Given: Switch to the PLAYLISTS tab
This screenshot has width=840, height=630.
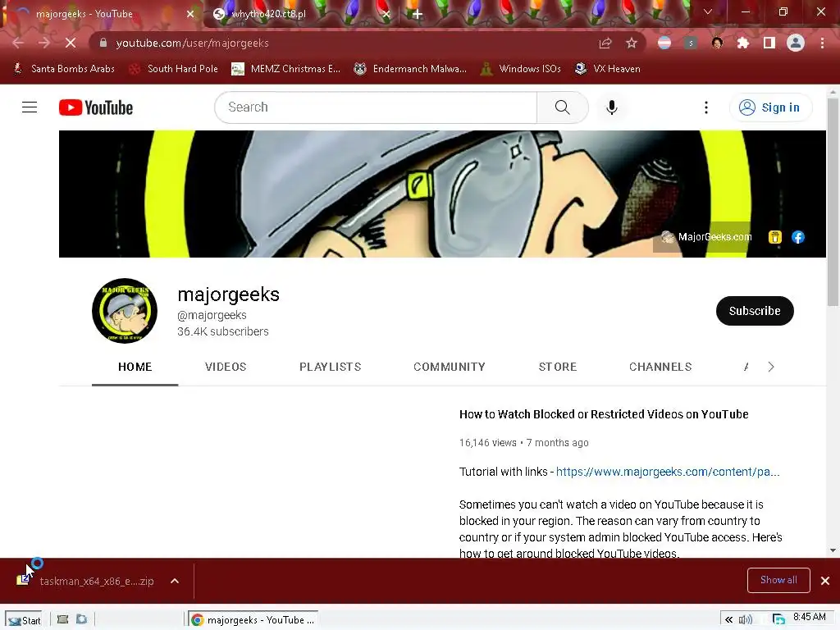Looking at the screenshot, I should (331, 367).
